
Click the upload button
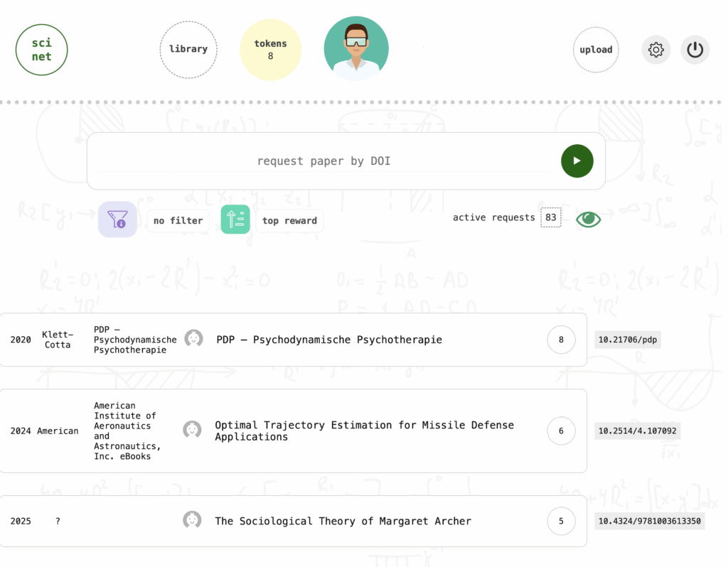596,50
